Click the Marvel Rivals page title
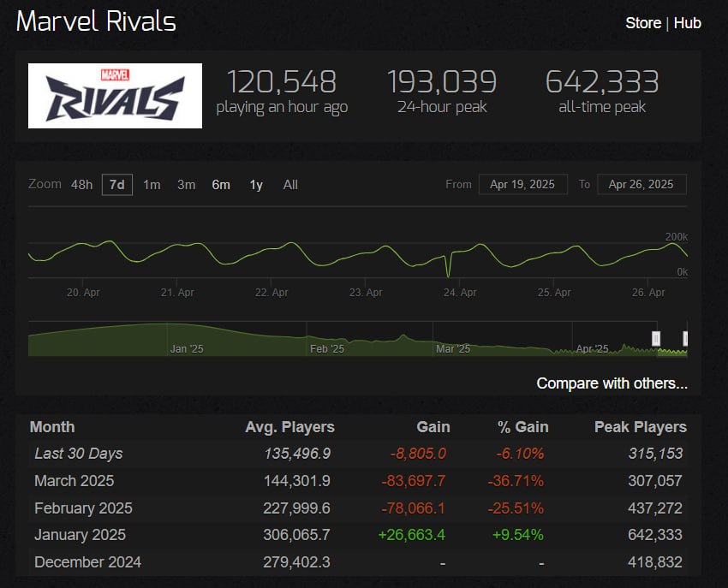The image size is (728, 588). 96,21
